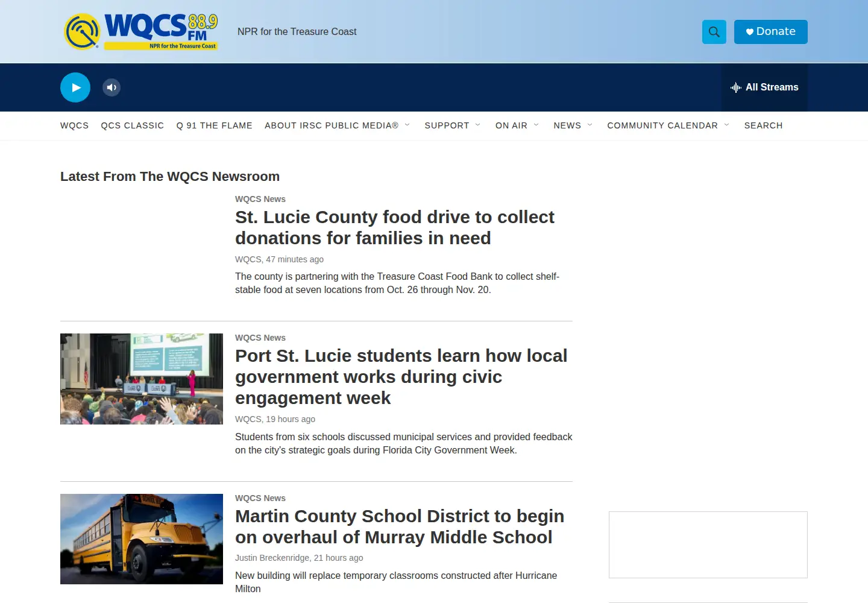Open All Streams panel
868x603 pixels.
tap(764, 87)
